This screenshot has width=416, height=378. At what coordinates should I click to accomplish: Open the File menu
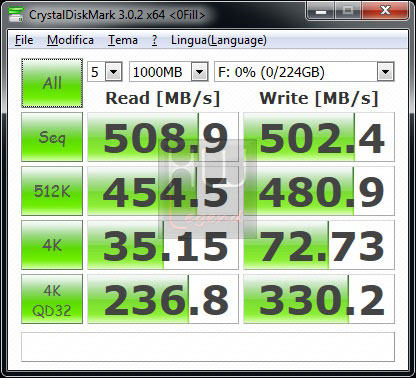[x=24, y=40]
